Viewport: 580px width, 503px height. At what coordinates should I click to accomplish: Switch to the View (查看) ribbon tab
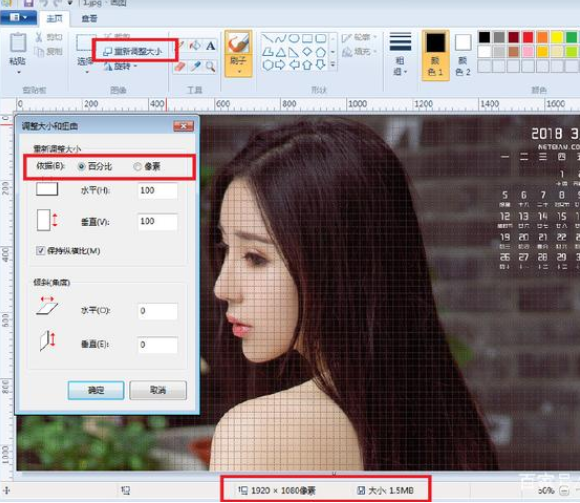(x=89, y=18)
